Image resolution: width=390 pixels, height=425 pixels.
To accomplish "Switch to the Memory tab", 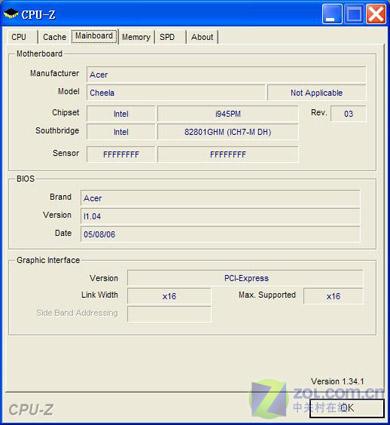I will pos(136,37).
